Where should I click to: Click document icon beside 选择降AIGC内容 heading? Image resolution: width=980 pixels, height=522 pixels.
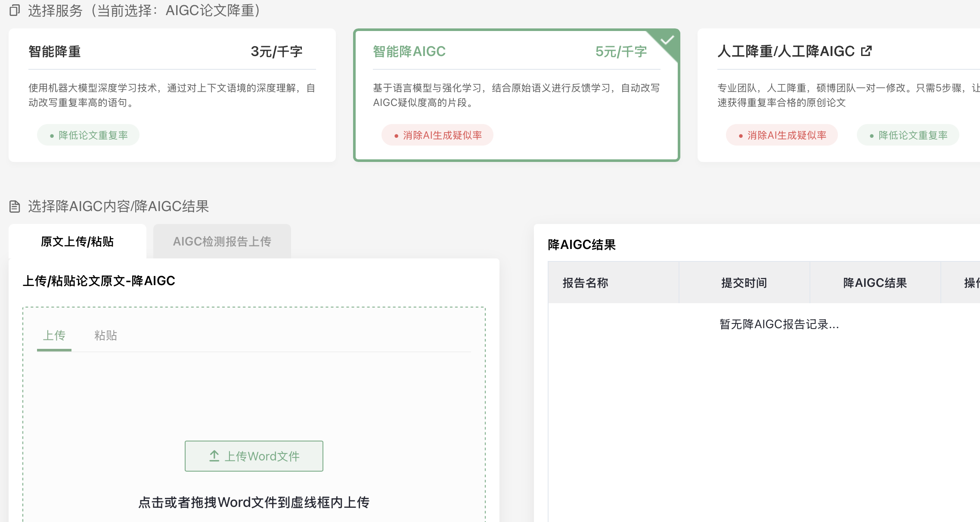15,207
